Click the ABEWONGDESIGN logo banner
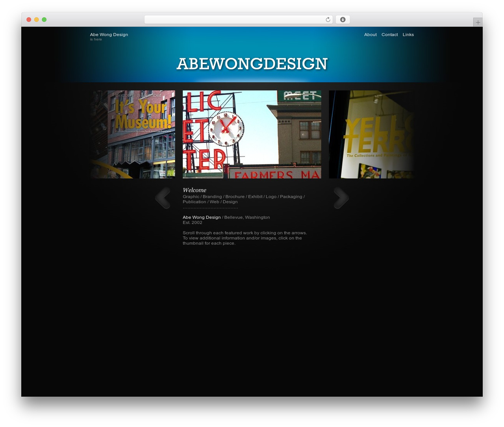 252,64
